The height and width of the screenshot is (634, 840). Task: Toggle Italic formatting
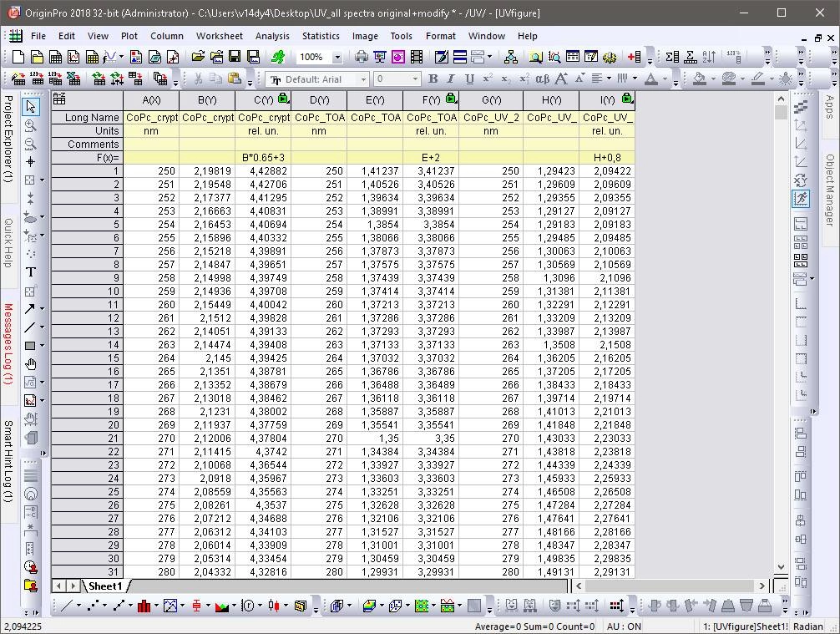[451, 79]
